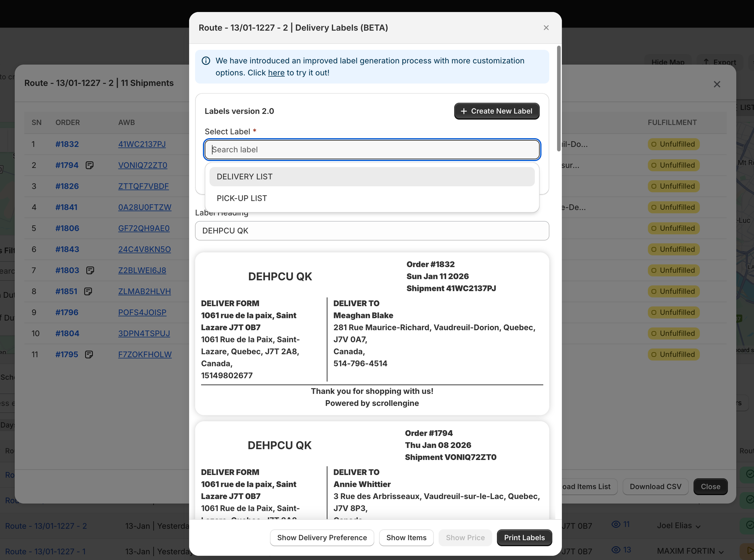Click the info icon in the blue banner
Screen dimensions: 754x560
206,61
